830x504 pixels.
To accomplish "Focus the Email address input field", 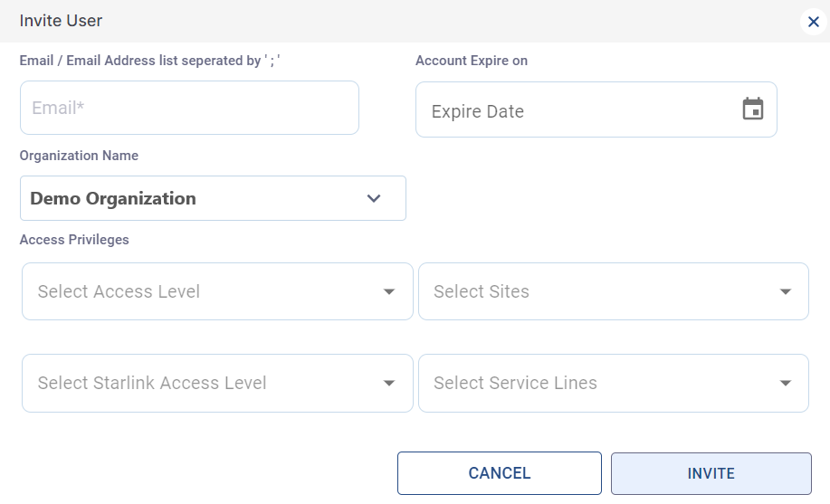I will [189, 108].
